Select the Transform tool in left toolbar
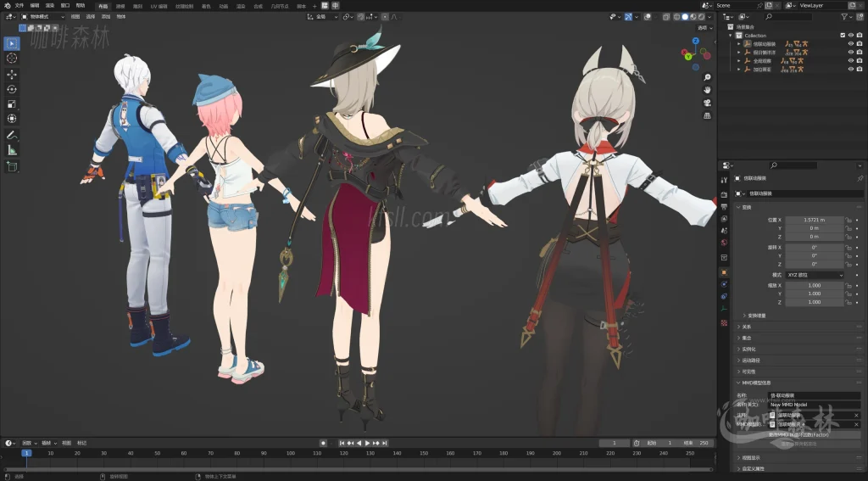 point(12,119)
